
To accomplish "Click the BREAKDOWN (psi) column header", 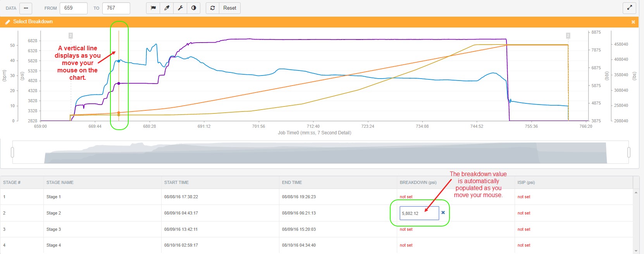I will coord(418,182).
